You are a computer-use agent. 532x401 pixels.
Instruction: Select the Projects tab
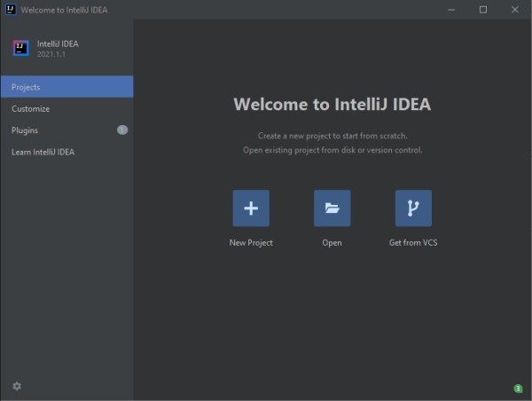(x=66, y=87)
